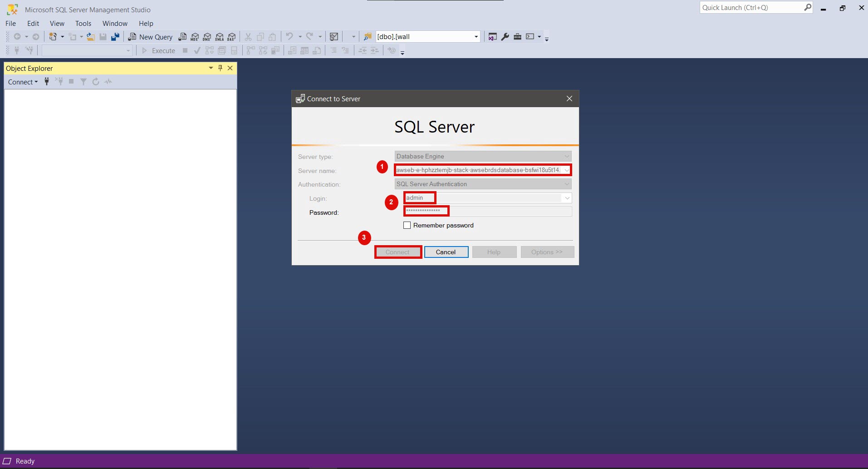Open the available databases combo box

86,50
